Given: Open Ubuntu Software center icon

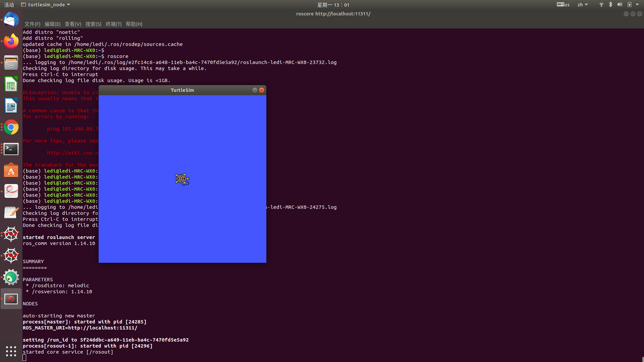Looking at the screenshot, I should tap(11, 170).
